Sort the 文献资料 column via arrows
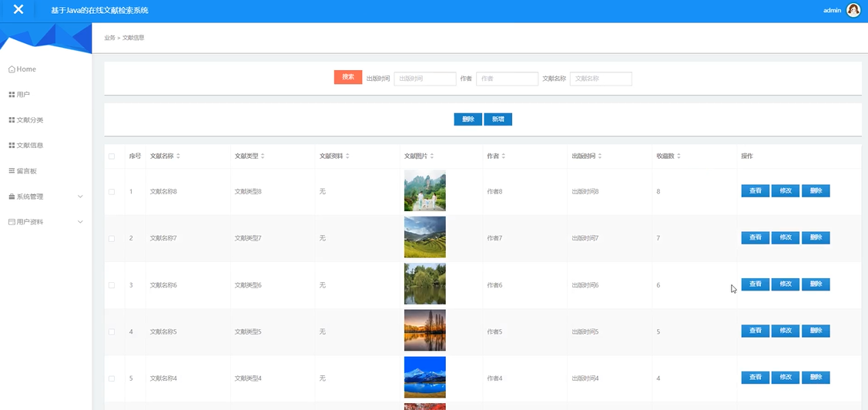 pyautogui.click(x=347, y=156)
